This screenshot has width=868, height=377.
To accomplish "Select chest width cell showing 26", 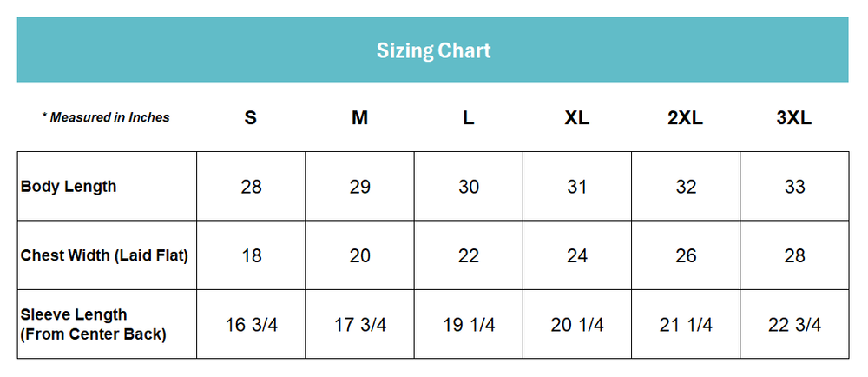I will tap(686, 255).
